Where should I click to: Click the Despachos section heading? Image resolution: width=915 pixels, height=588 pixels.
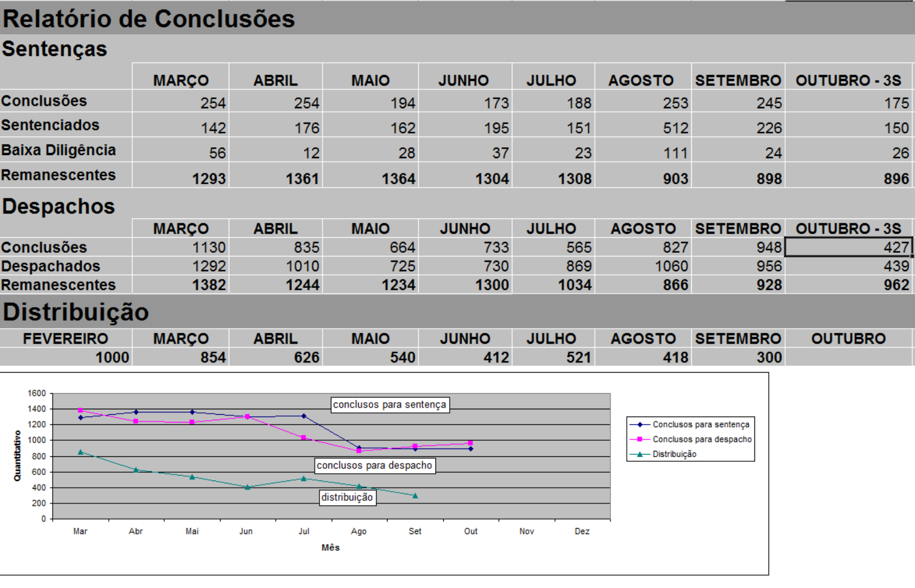point(59,207)
